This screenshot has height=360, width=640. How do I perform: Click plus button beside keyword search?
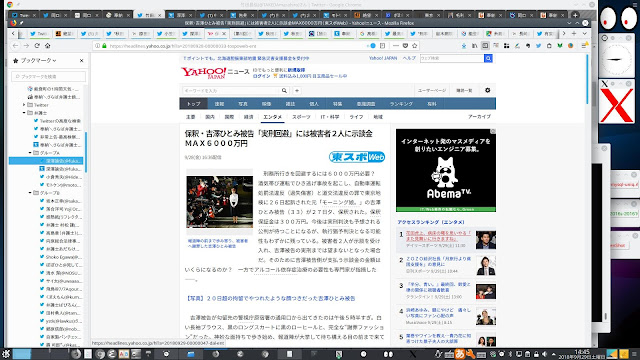pos(297,91)
